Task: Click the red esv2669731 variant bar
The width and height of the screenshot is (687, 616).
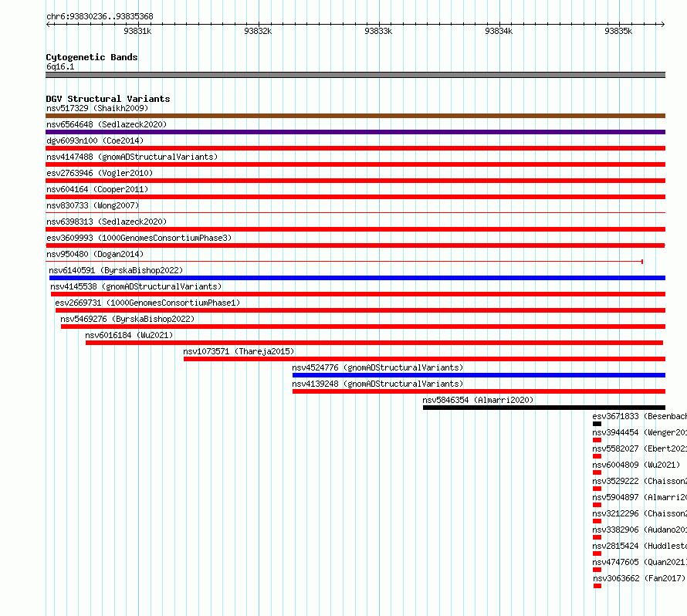Action: click(360, 310)
